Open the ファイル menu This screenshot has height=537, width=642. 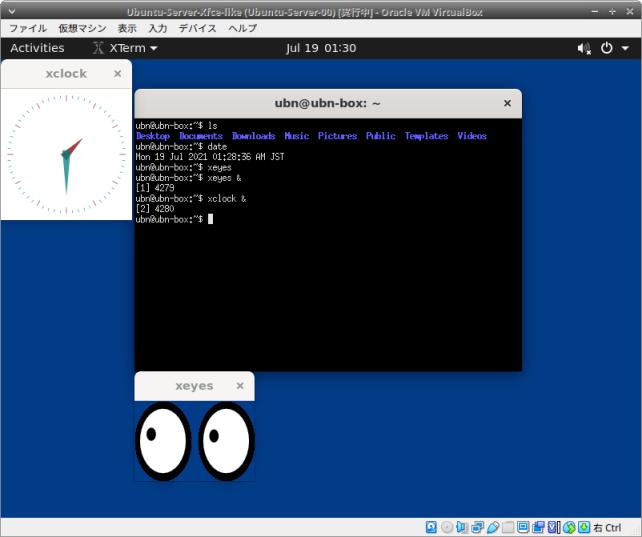(28, 28)
